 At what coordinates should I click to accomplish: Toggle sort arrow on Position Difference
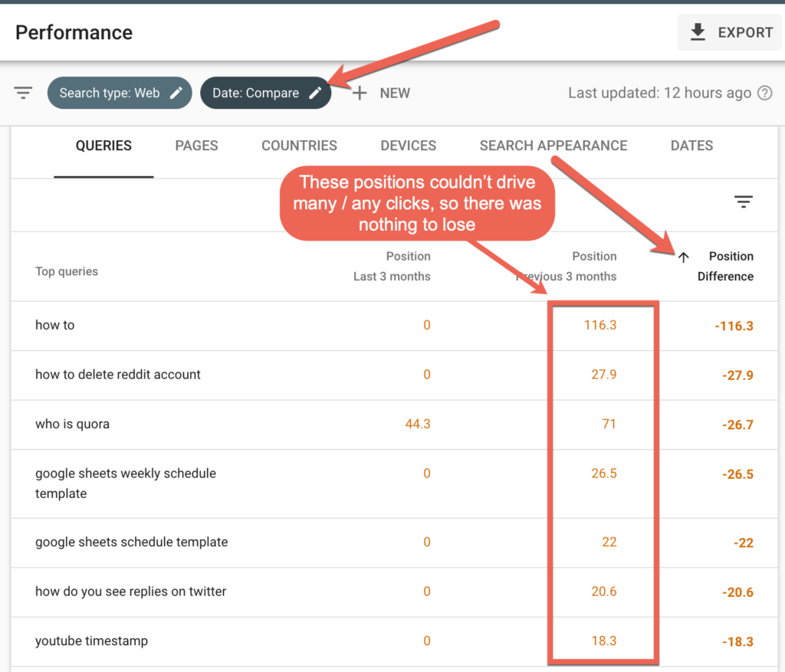684,257
